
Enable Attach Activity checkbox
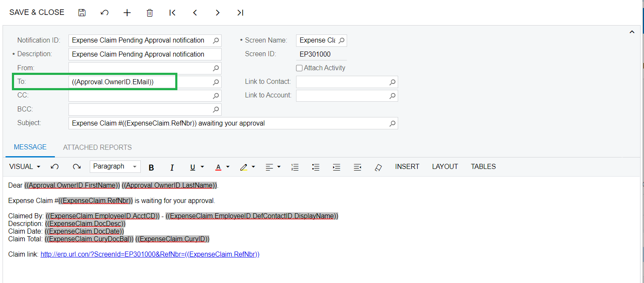[x=299, y=68]
